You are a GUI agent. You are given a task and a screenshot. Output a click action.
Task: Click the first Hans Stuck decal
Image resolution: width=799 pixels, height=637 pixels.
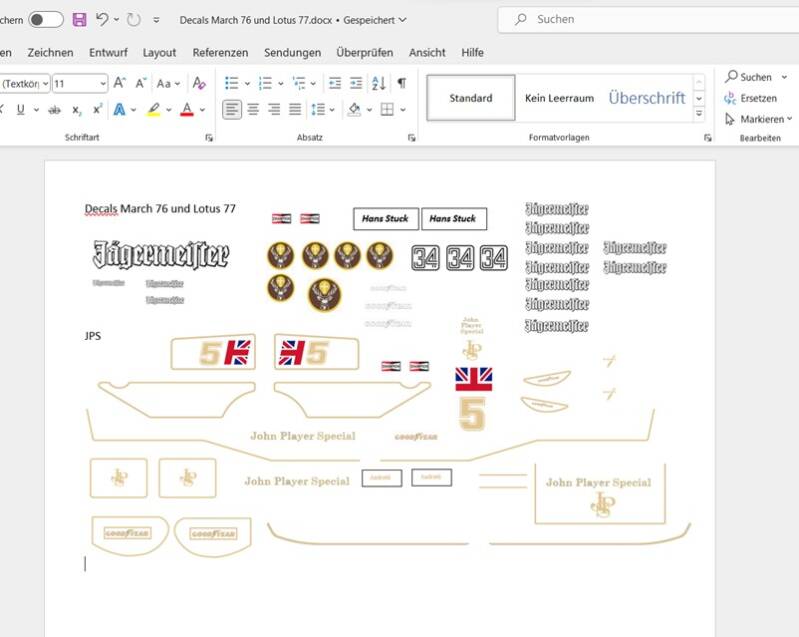pyautogui.click(x=386, y=219)
